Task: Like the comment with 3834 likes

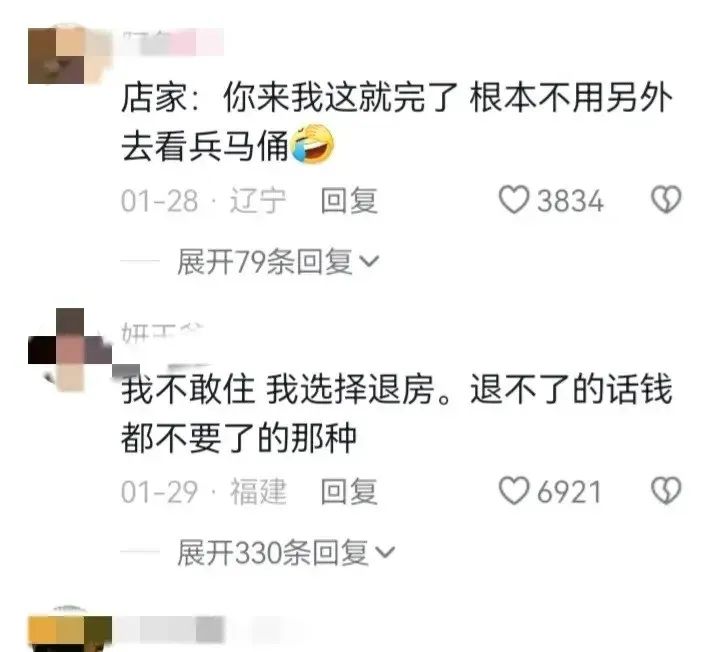Action: coord(514,200)
